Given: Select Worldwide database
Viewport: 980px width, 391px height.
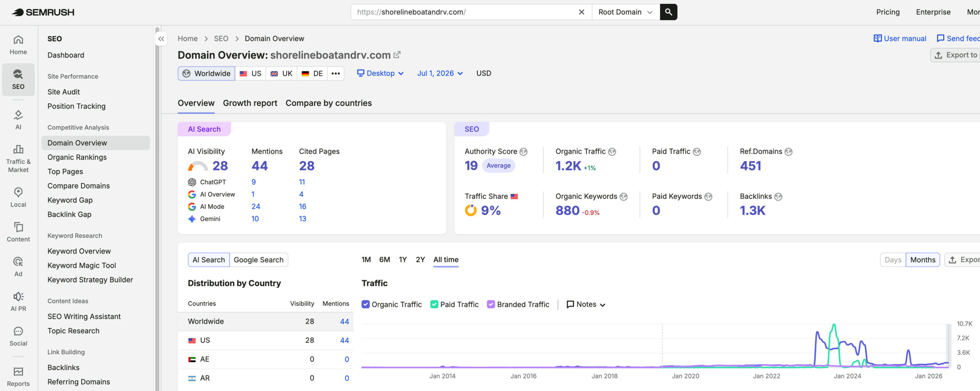Looking at the screenshot, I should 206,73.
